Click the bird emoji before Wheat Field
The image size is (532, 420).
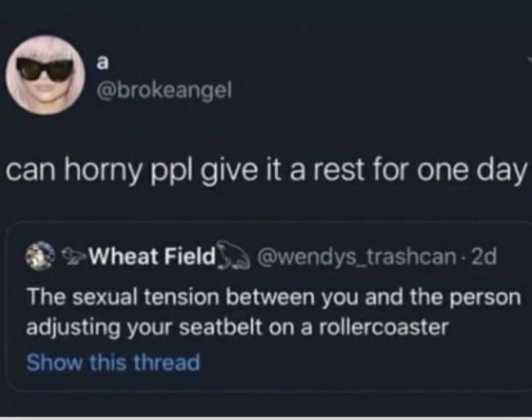[x=74, y=256]
